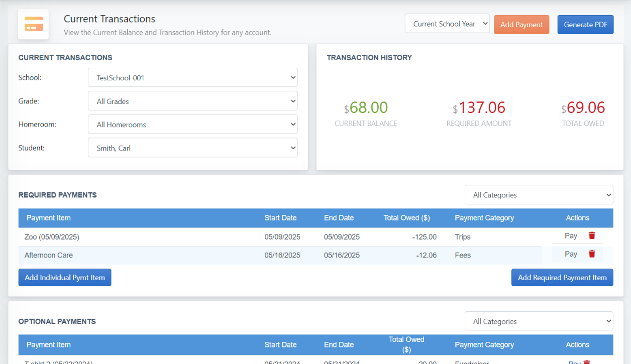
Task: Generate a PDF of transactions
Action: pos(585,24)
